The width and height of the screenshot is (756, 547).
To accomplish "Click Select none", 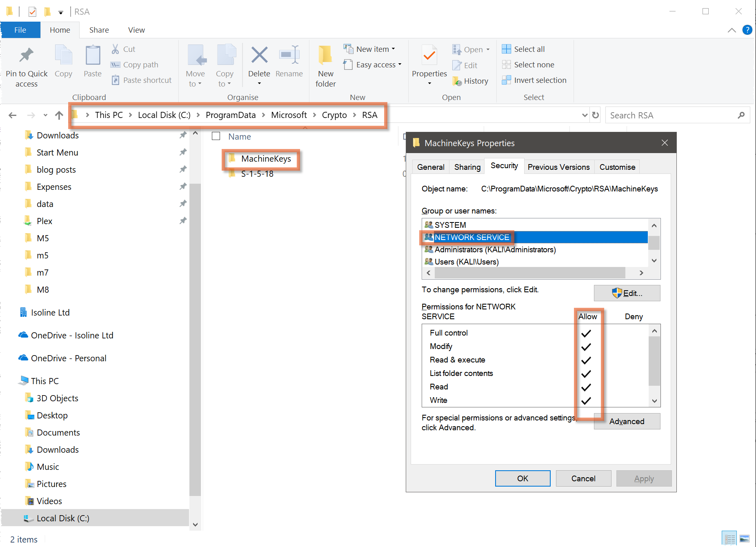I will point(528,64).
